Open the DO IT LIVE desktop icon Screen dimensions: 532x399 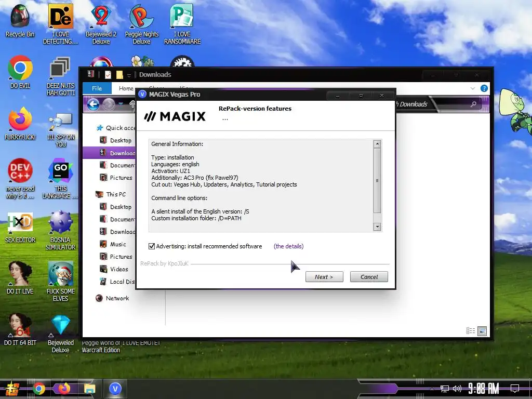pyautogui.click(x=20, y=277)
